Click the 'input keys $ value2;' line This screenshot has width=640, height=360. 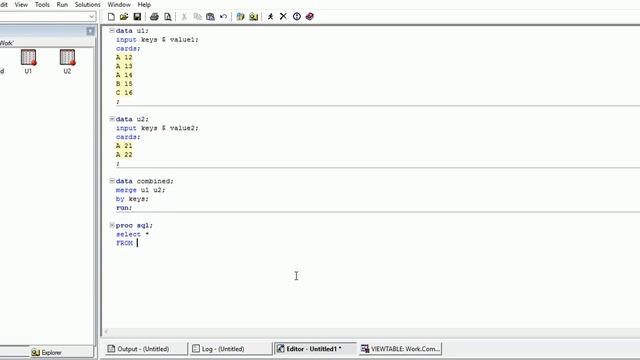[x=157, y=128]
